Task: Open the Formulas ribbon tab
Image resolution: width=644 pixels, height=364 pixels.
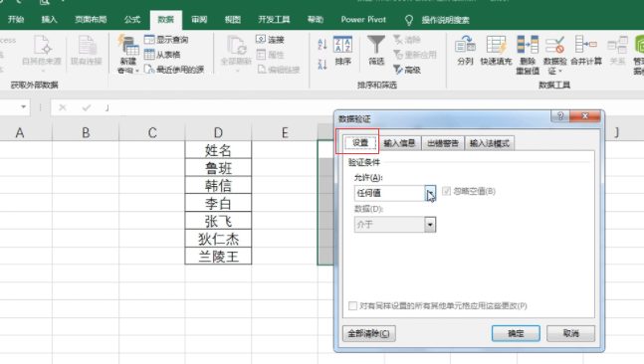Action: click(132, 19)
